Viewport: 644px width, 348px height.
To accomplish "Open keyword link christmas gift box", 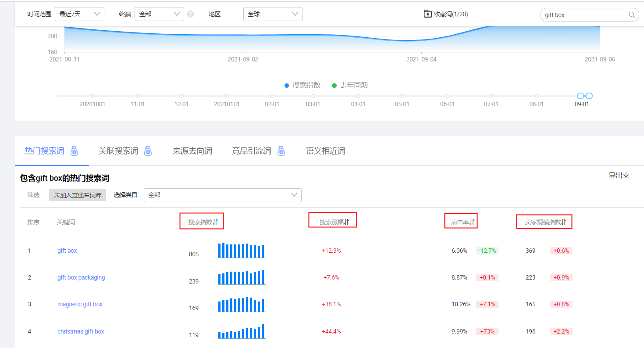I will [81, 331].
